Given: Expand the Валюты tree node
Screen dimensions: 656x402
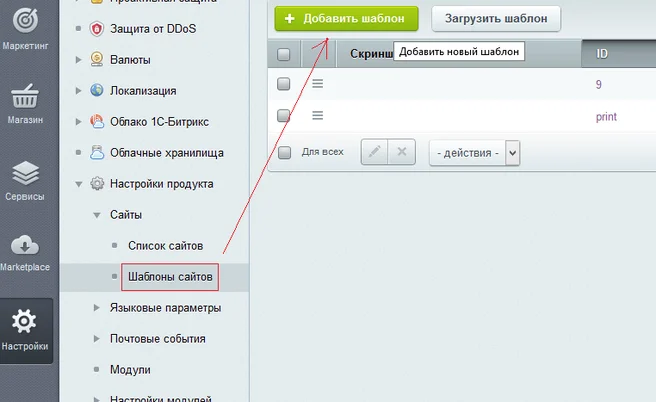Looking at the screenshot, I should click(x=78, y=60).
